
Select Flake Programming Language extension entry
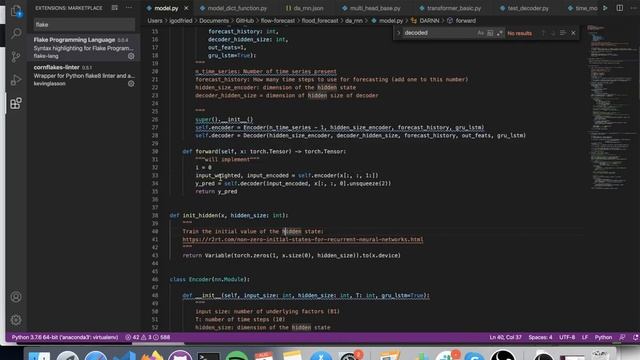[x=84, y=47]
